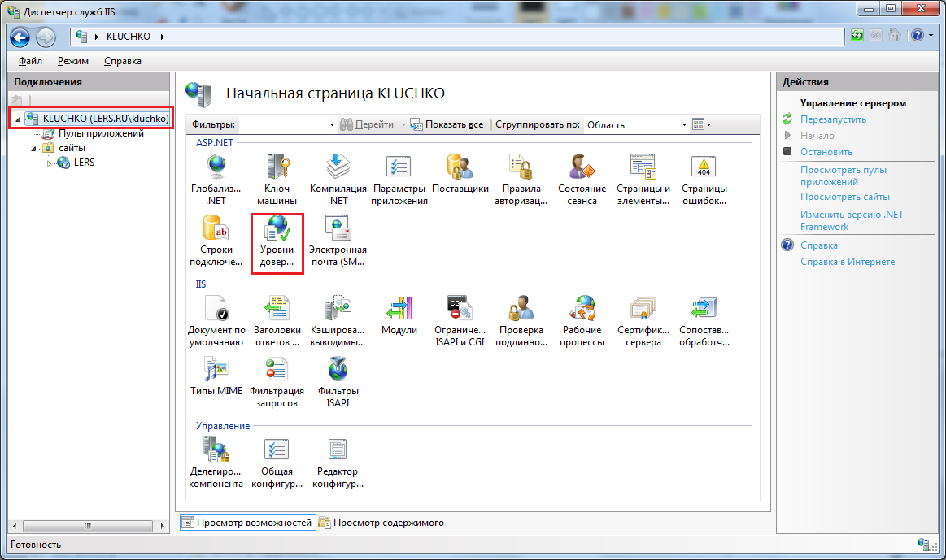This screenshot has width=946, height=560.
Task: Select the KLUCHKO (LERS.RU\kluchko) node
Action: pos(106,119)
